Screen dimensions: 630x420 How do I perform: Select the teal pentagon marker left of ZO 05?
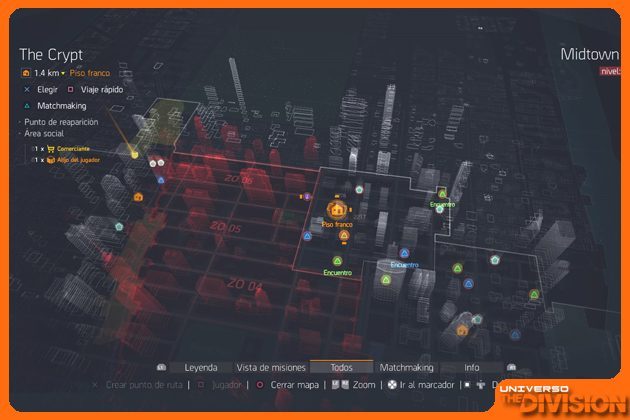click(119, 227)
